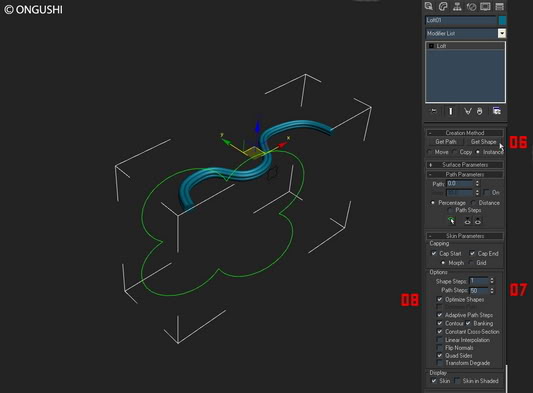533x393 pixels.
Task: Expand the Surface Parameters rollout
Action: 465,165
